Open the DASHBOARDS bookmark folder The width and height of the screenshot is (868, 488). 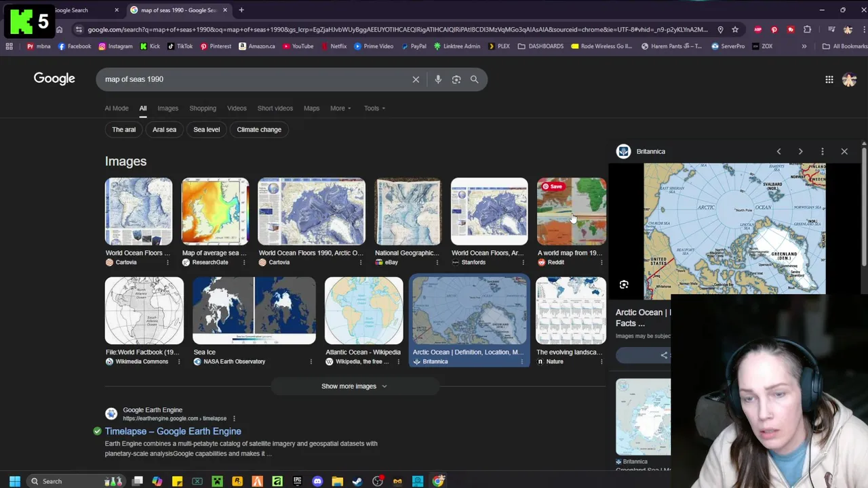coord(540,46)
